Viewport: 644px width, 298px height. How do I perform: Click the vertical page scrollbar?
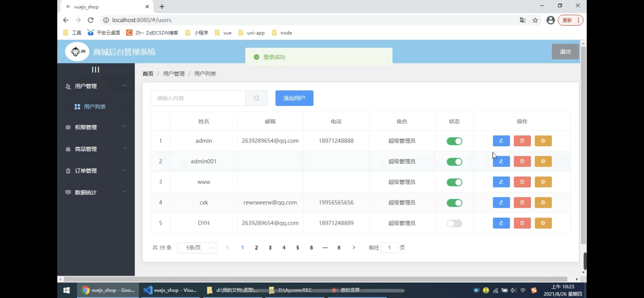pyautogui.click(x=583, y=145)
